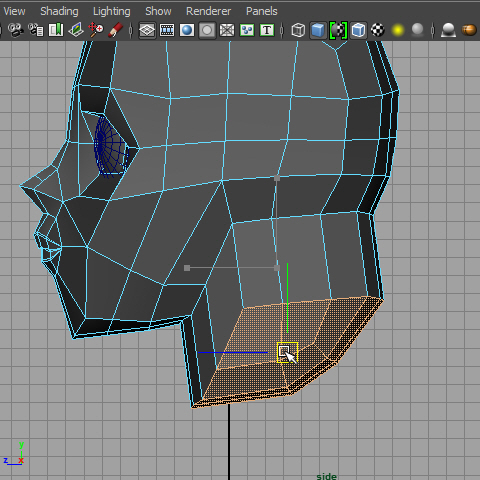Open the Renderer menu
Screen dimensions: 480x480
click(x=208, y=11)
